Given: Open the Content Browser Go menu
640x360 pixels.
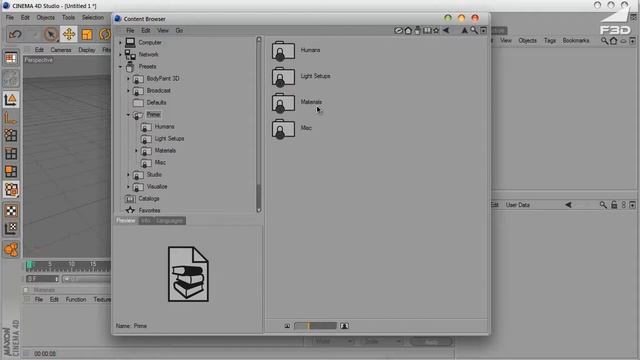Looking at the screenshot, I should coord(179,31).
